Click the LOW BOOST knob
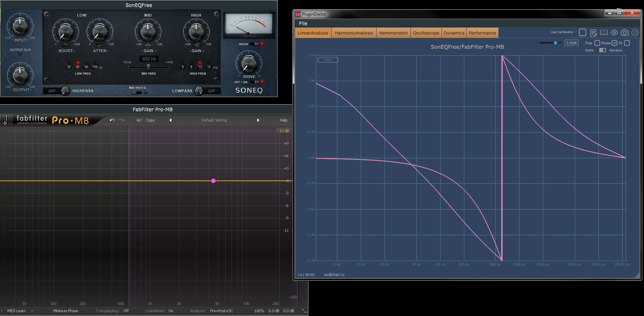644x316 pixels. (66, 32)
